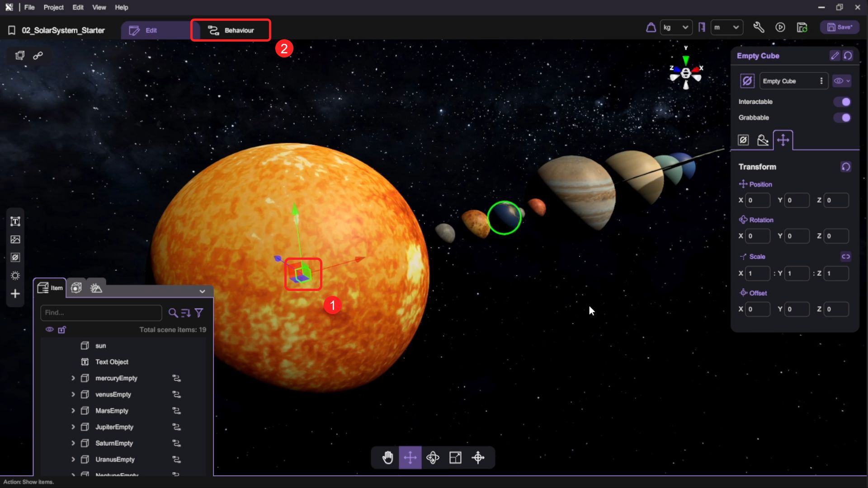Image resolution: width=868 pixels, height=488 pixels.
Task: Activate the rotate gizmo tool
Action: [x=433, y=458]
